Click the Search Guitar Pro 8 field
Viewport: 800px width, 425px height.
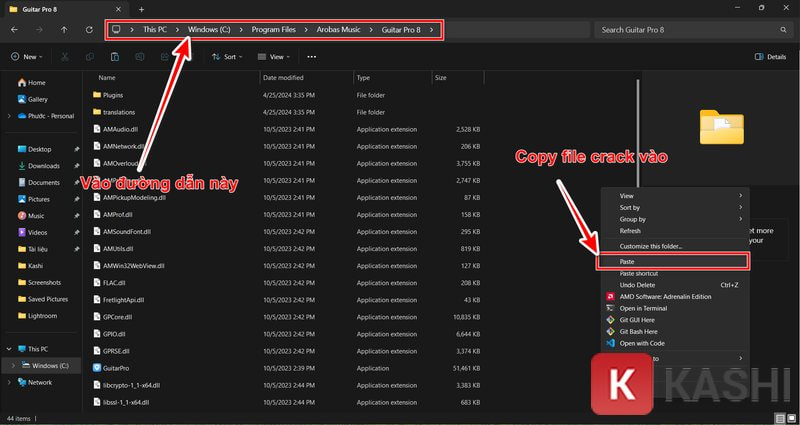(688, 30)
